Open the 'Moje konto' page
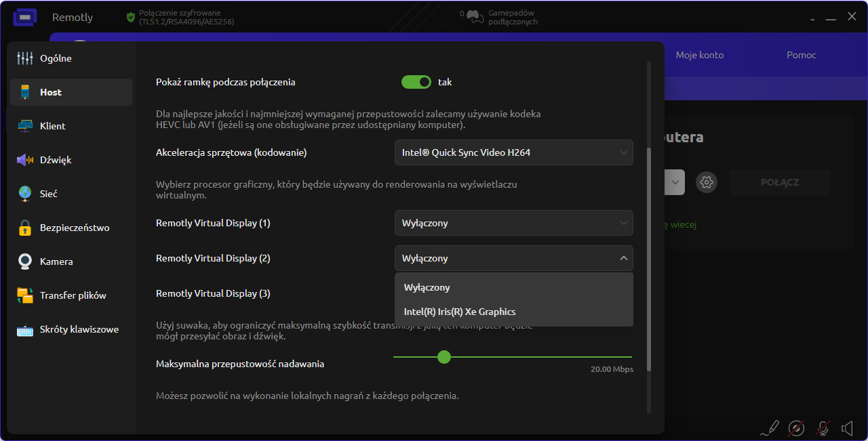Screen dimensions: 868x441 [x=700, y=55]
